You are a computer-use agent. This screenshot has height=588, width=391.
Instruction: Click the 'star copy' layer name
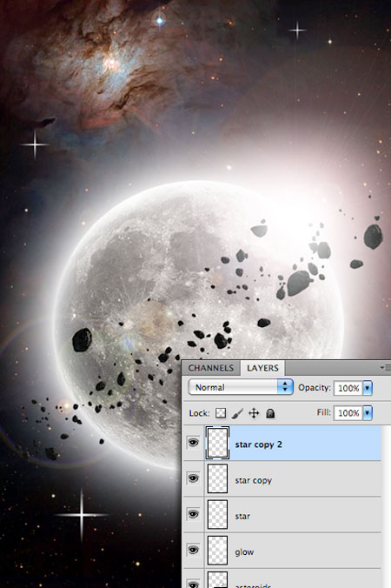[x=253, y=480]
